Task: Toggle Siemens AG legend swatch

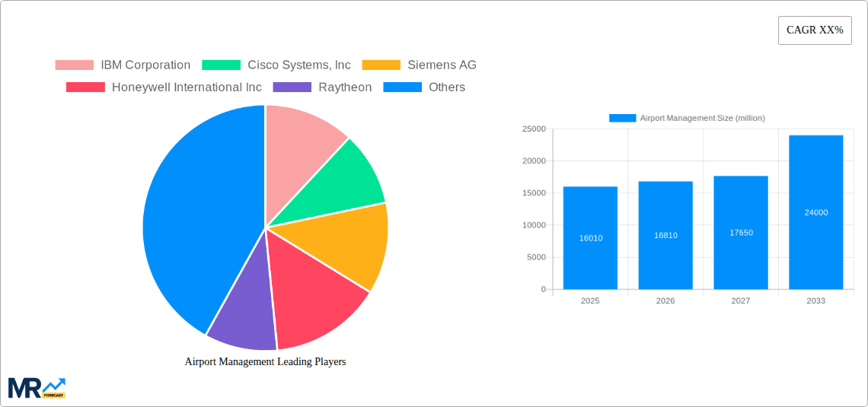Action: (381, 65)
